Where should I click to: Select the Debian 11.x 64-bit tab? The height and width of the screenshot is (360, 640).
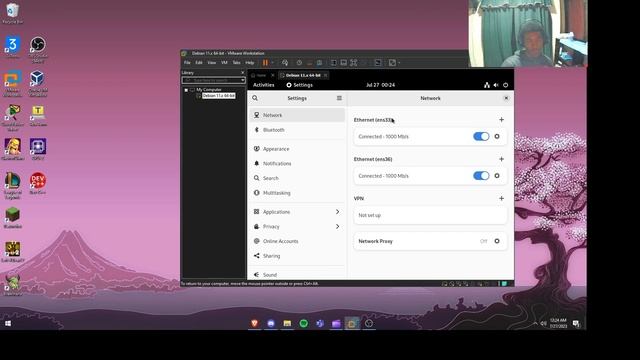(303, 75)
